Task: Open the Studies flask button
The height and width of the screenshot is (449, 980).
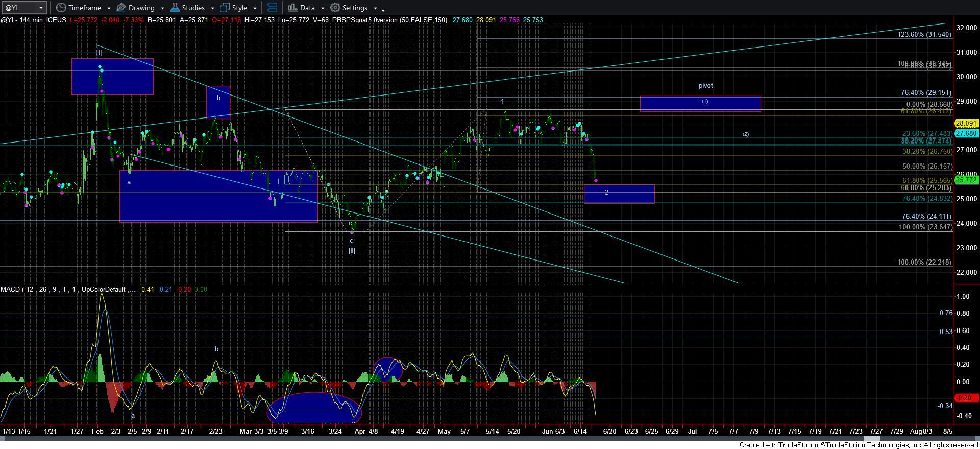Action: click(x=187, y=8)
